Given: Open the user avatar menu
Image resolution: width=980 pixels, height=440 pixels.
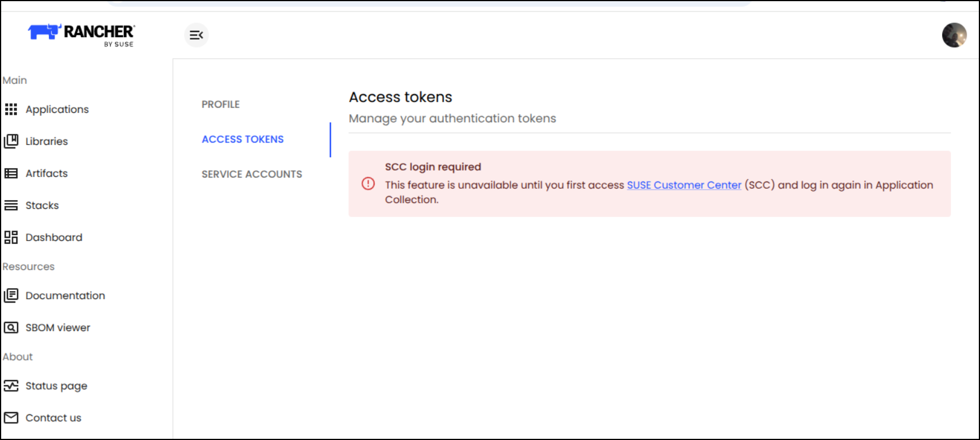Looking at the screenshot, I should [x=954, y=35].
